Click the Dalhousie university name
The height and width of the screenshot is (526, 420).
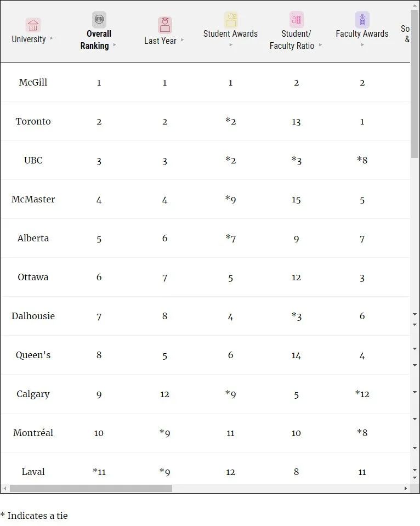point(33,316)
